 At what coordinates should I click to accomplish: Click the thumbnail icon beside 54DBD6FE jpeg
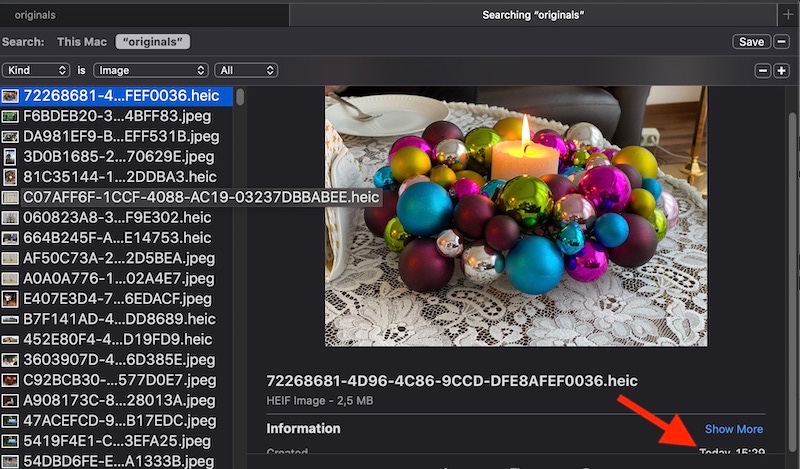pyautogui.click(x=10, y=461)
